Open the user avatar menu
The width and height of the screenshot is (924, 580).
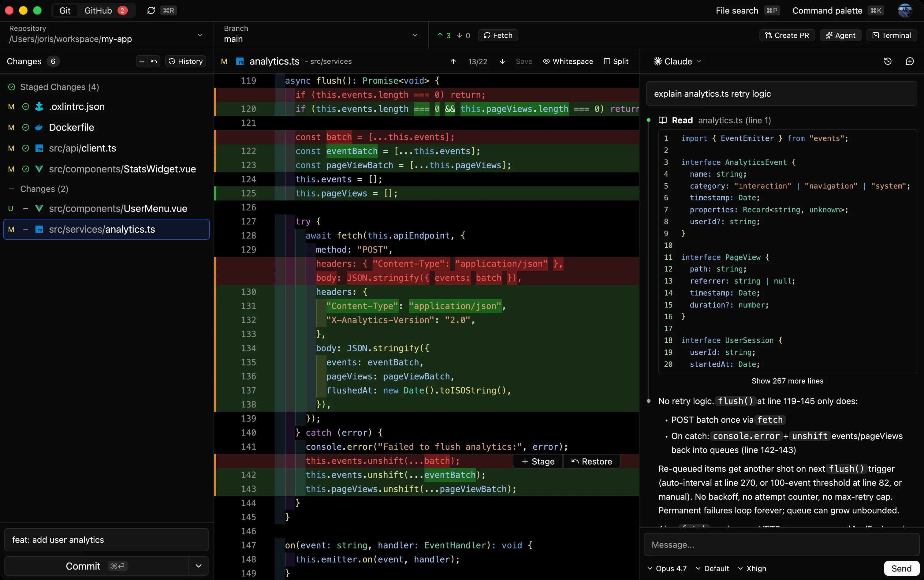coord(905,10)
